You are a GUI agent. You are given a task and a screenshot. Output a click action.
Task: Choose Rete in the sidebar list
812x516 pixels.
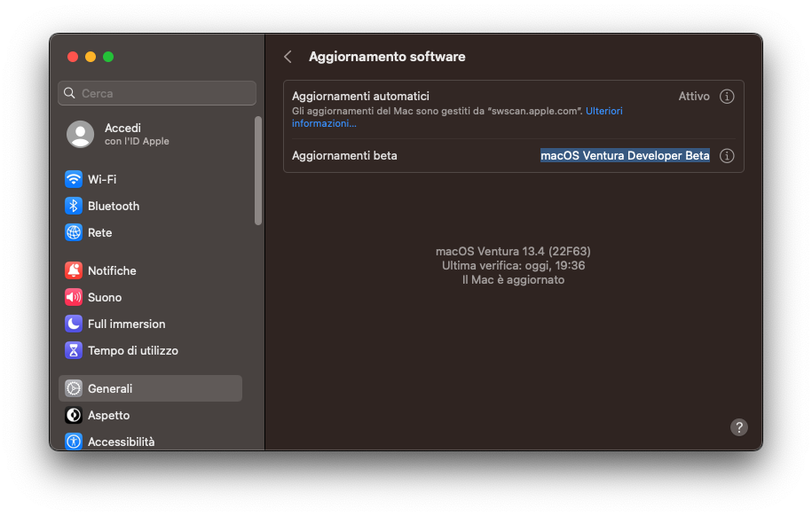pyautogui.click(x=100, y=233)
